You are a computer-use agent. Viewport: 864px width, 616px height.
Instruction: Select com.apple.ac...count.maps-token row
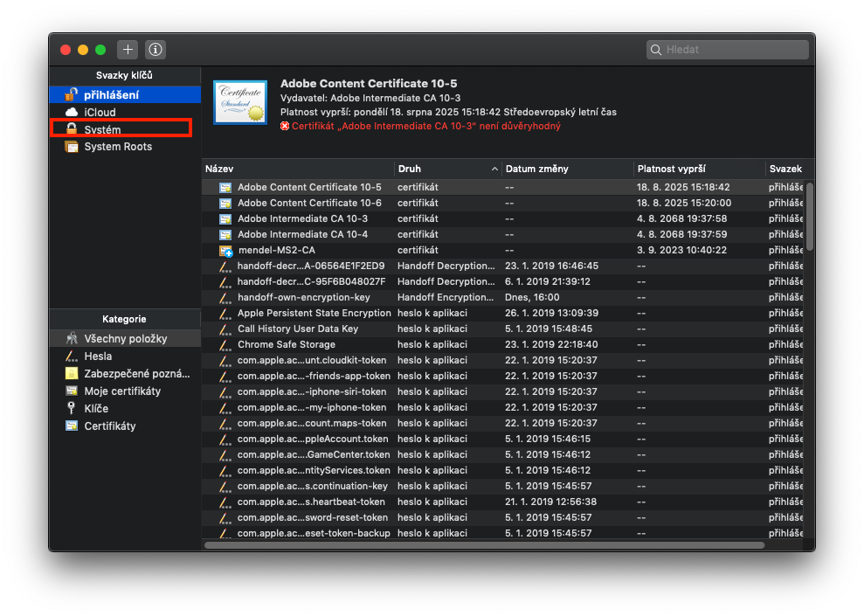coord(502,423)
